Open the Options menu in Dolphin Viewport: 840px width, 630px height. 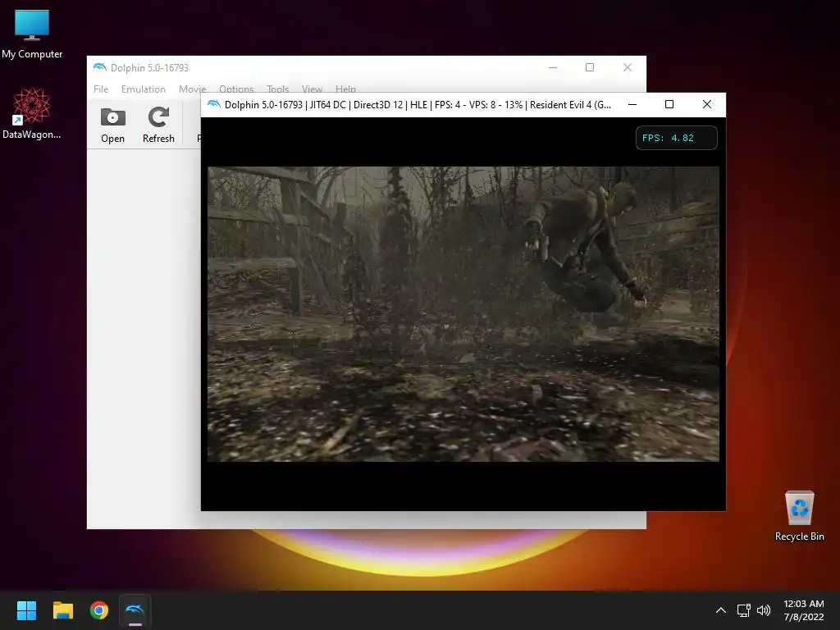pos(235,89)
